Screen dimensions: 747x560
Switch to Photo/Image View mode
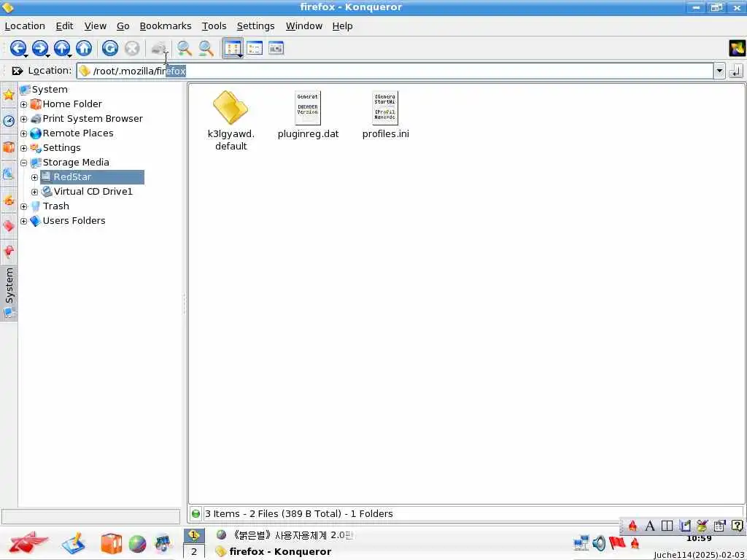[276, 48]
